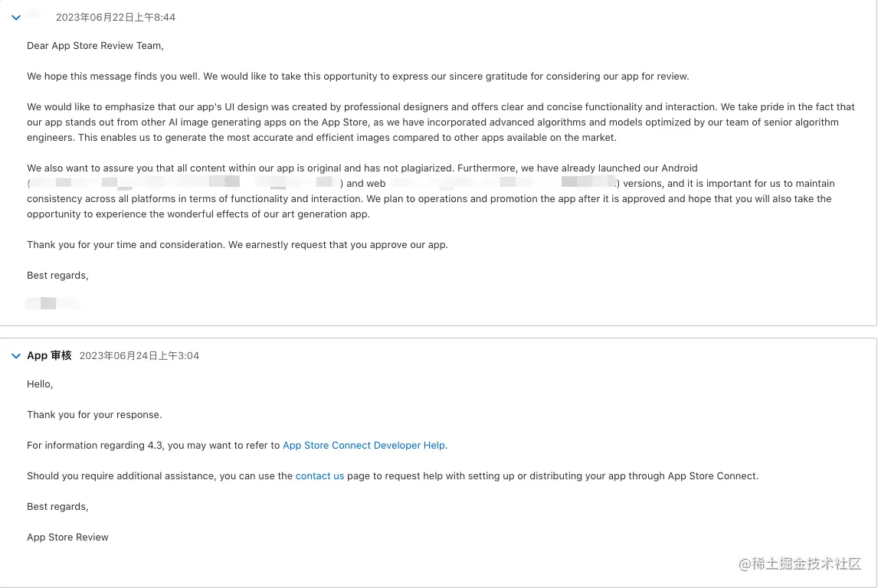The height and width of the screenshot is (588, 878).
Task: Click the 2023年06月24日上午3:04 timestamp
Action: coord(139,356)
